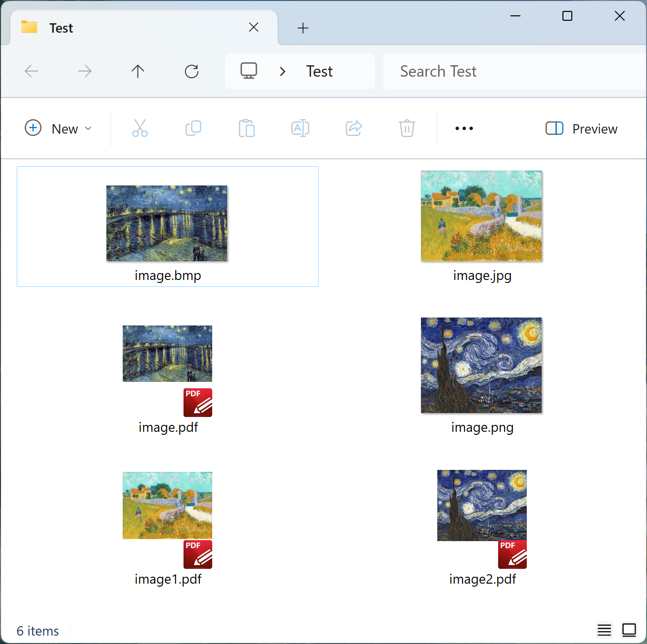Click the Rename icon

300,128
